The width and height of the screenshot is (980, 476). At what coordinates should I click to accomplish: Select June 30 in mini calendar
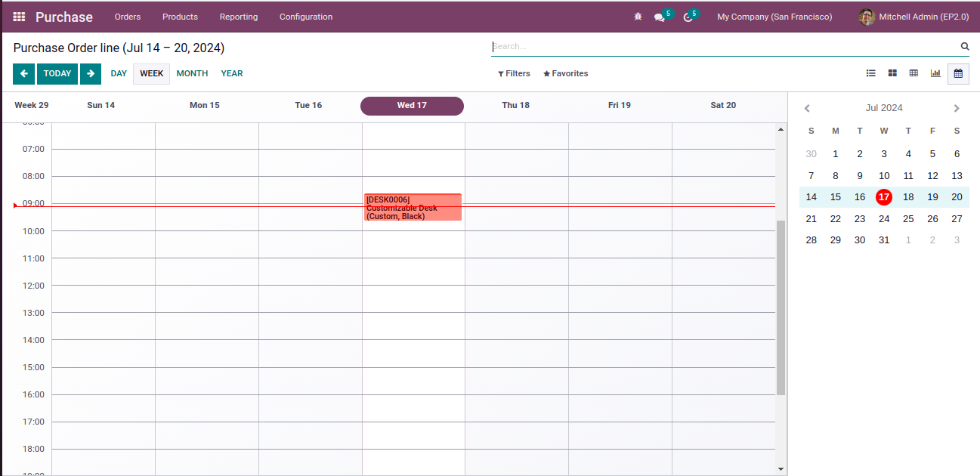[x=812, y=154]
